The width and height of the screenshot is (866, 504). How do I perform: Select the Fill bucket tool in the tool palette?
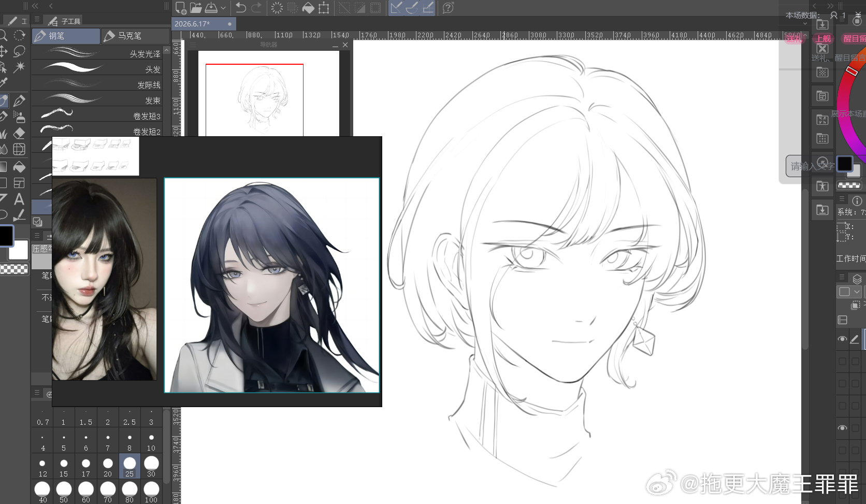(x=19, y=167)
